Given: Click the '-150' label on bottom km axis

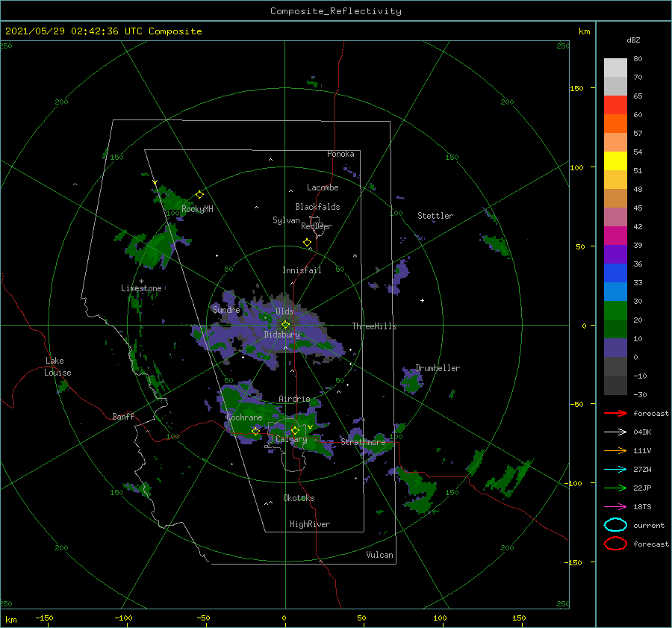Looking at the screenshot, I should [x=44, y=618].
